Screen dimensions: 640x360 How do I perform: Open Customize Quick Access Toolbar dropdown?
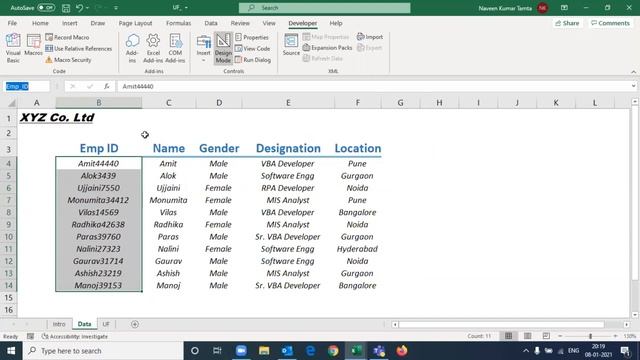(x=116, y=8)
